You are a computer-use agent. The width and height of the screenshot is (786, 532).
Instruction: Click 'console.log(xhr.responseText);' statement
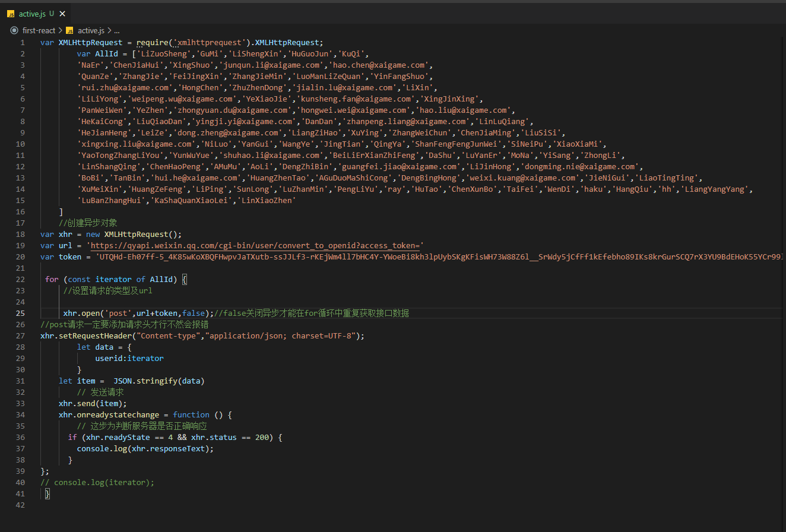(145, 448)
